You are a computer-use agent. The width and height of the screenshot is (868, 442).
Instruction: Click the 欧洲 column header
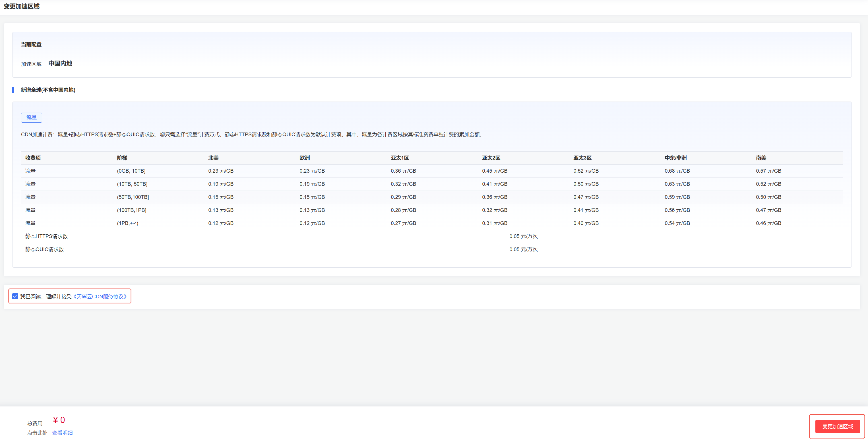[x=305, y=158]
